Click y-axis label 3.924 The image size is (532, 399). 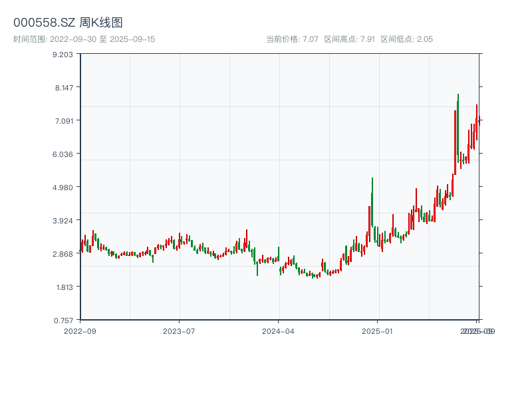[63, 221]
